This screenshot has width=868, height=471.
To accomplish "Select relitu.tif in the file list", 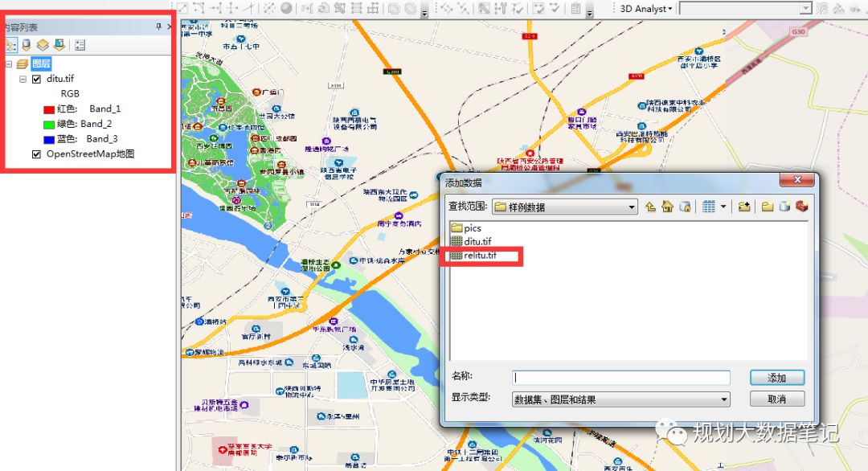I will tap(480, 255).
